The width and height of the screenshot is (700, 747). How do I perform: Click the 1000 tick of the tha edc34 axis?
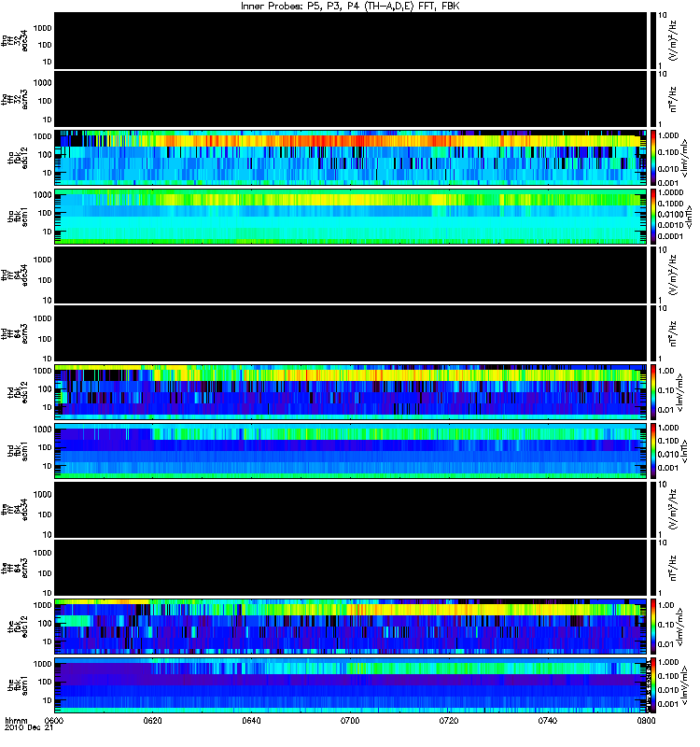click(42, 28)
